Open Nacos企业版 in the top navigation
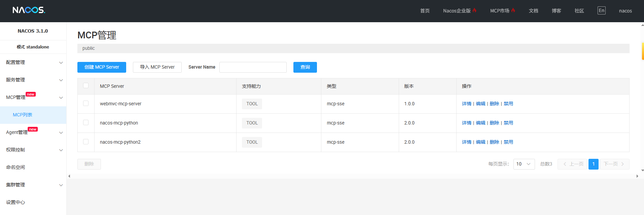644x215 pixels. pyautogui.click(x=457, y=11)
